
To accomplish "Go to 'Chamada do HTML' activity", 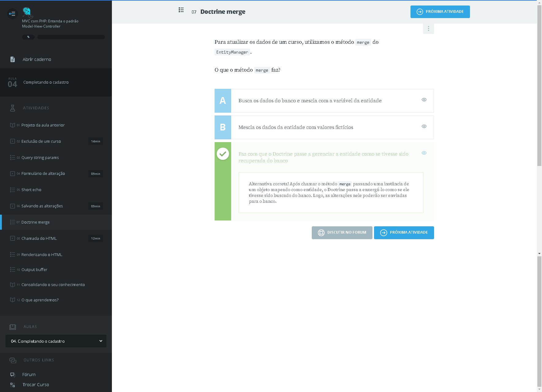I will coord(39,238).
